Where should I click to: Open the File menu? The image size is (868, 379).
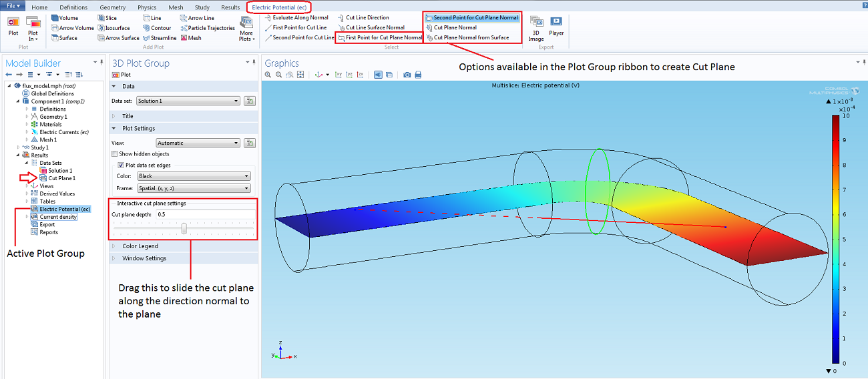13,6
